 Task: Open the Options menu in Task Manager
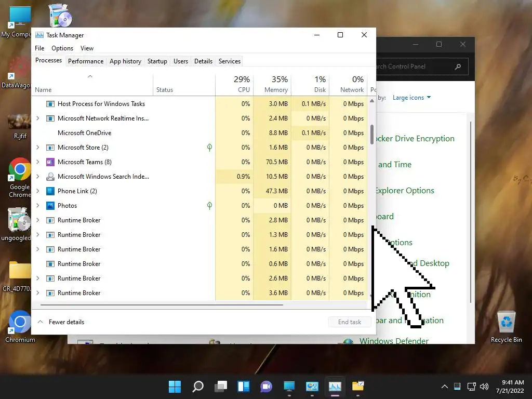coord(62,48)
